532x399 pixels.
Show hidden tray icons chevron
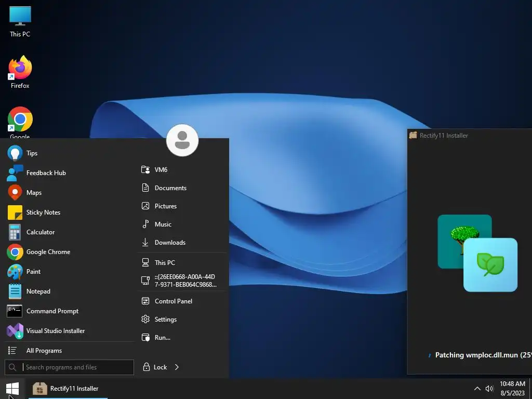pos(477,389)
